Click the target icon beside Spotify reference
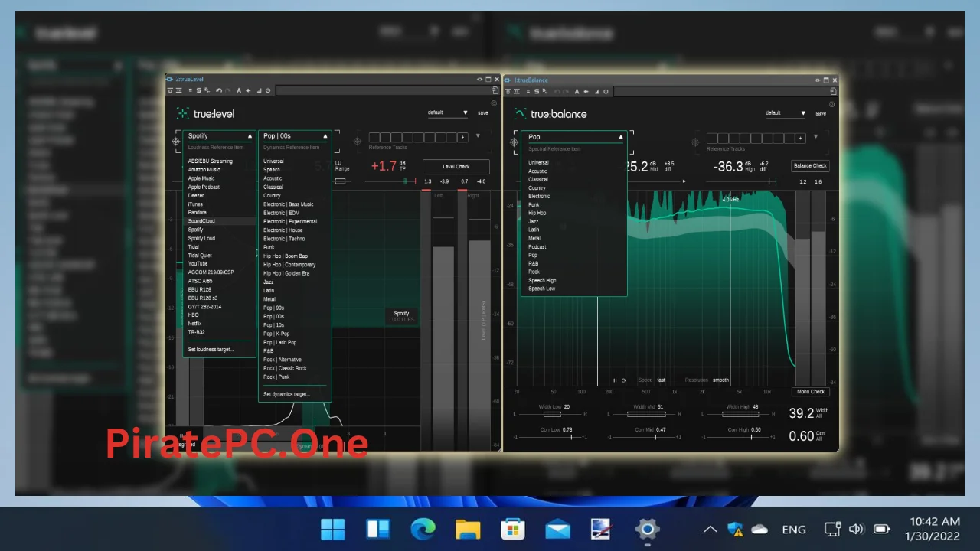 point(176,142)
